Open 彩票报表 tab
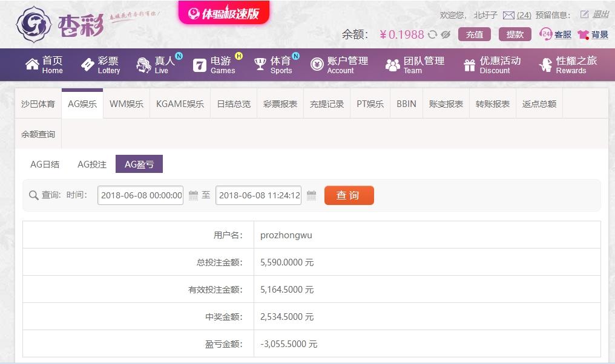Viewport: 615px width, 364px height. click(280, 104)
